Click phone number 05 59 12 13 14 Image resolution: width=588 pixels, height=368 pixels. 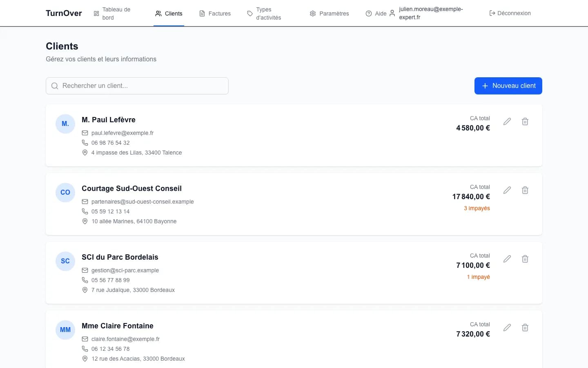click(111, 211)
